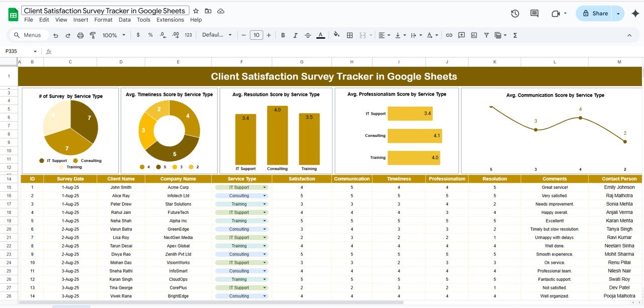
Task: Open the Extensions menu
Action: click(x=170, y=20)
